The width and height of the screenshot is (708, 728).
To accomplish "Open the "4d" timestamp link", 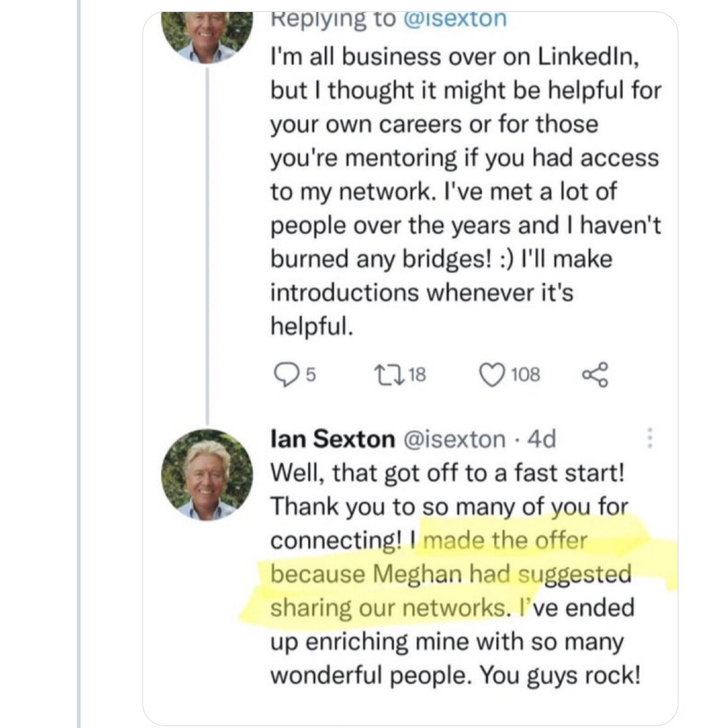I will click(542, 439).
